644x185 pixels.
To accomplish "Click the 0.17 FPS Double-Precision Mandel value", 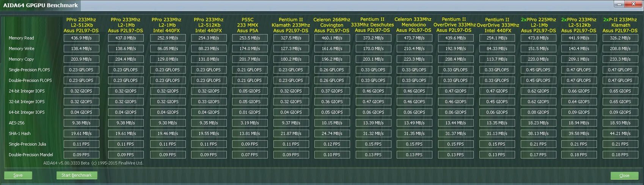I will (x=538, y=155).
